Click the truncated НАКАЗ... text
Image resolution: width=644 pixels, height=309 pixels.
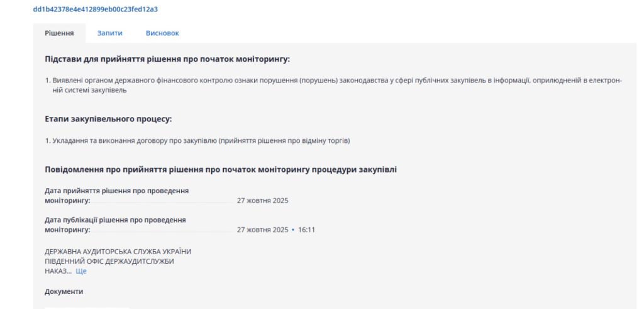tap(58, 271)
